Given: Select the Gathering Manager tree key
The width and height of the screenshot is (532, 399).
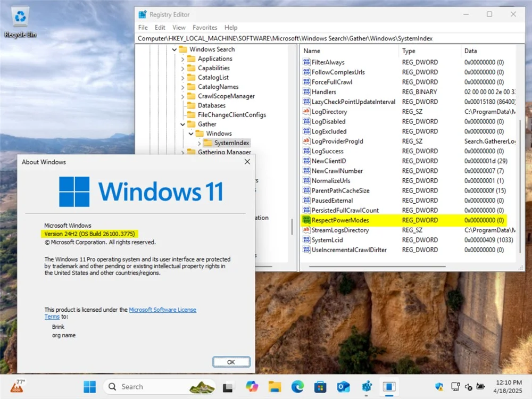Looking at the screenshot, I should pyautogui.click(x=225, y=152).
